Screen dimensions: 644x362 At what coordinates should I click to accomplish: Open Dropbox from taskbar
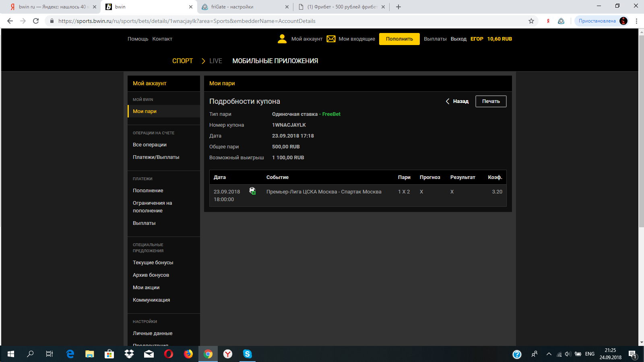[129, 354]
